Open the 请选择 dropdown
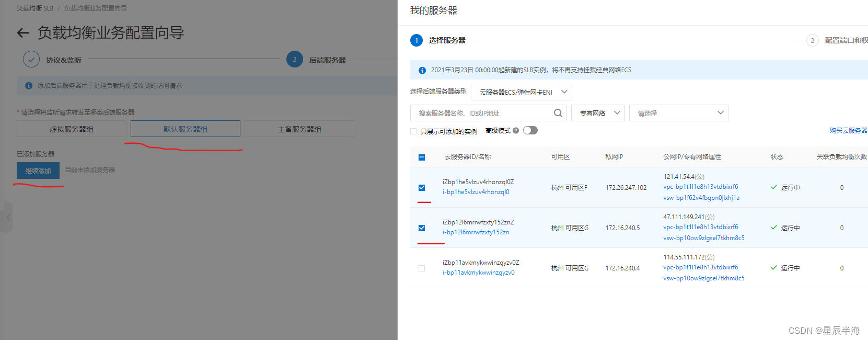This screenshot has width=868, height=340. (678, 113)
